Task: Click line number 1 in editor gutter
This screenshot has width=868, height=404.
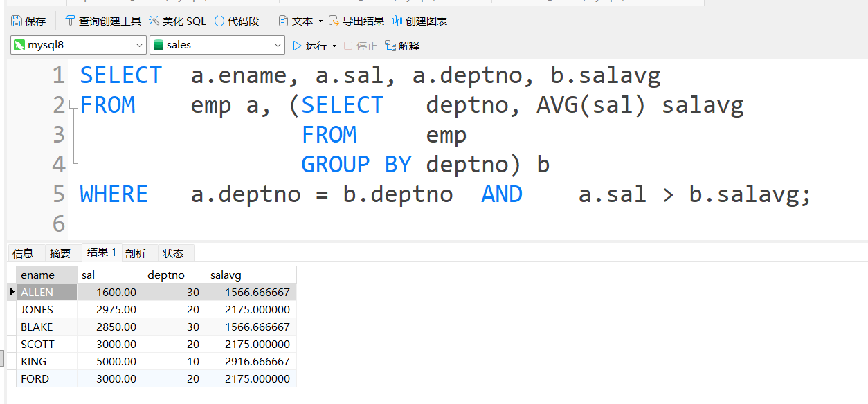Action: click(59, 75)
